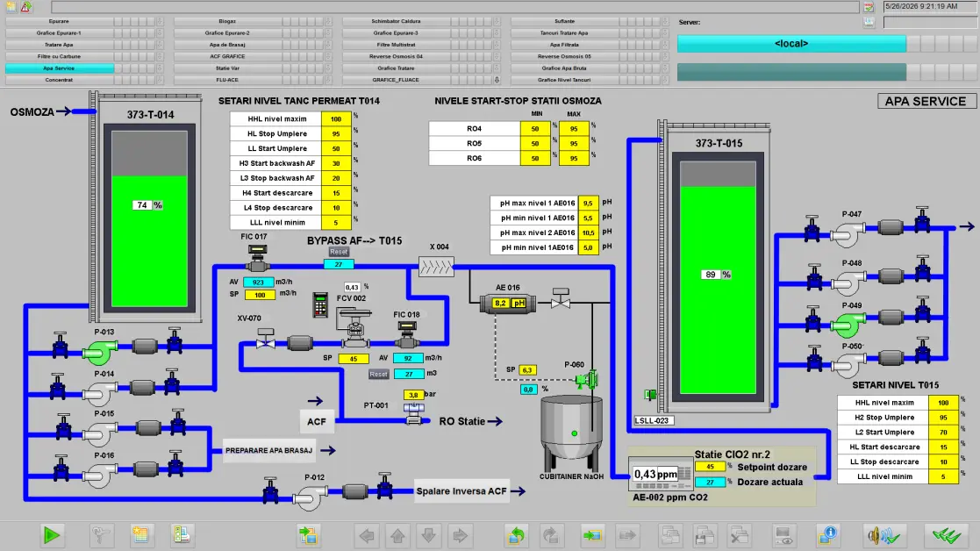Select pump P-014 symbol

[x=100, y=394]
